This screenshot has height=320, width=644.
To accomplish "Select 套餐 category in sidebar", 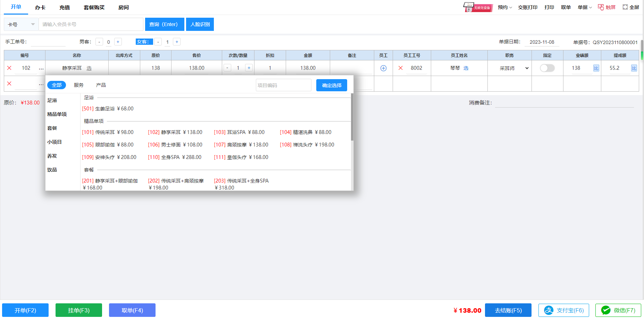I will pos(52,128).
